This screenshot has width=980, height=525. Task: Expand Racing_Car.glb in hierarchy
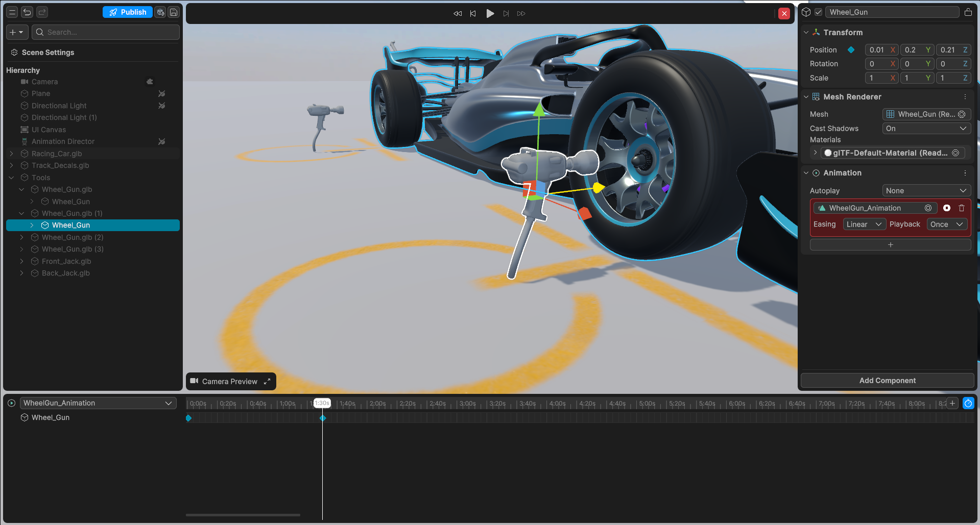click(11, 154)
